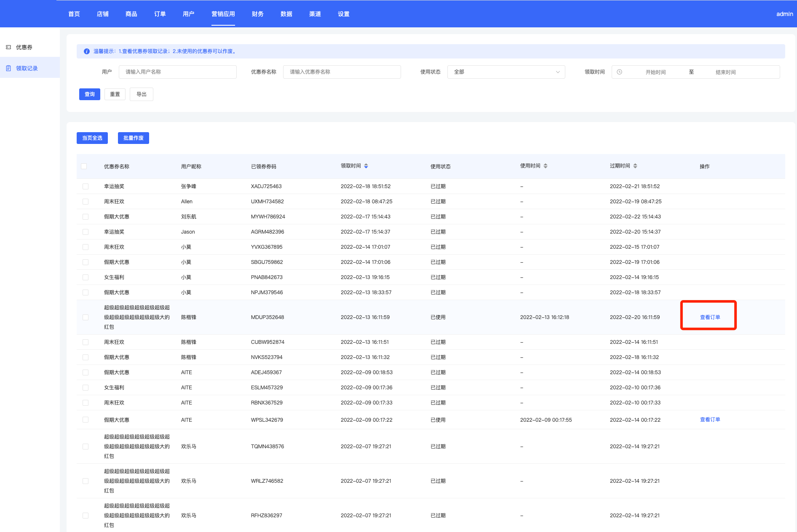Click the 请输入优惠券名称 input field
Viewport: 797px width, 532px height.
pos(342,72)
